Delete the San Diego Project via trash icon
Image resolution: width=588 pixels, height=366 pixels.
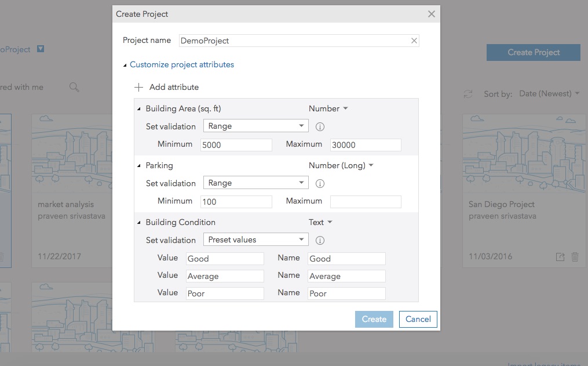(x=575, y=257)
